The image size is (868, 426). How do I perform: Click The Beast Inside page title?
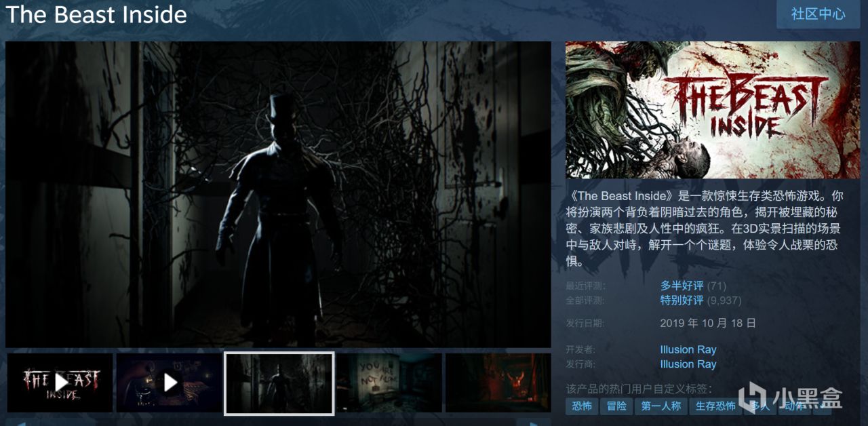(x=96, y=14)
